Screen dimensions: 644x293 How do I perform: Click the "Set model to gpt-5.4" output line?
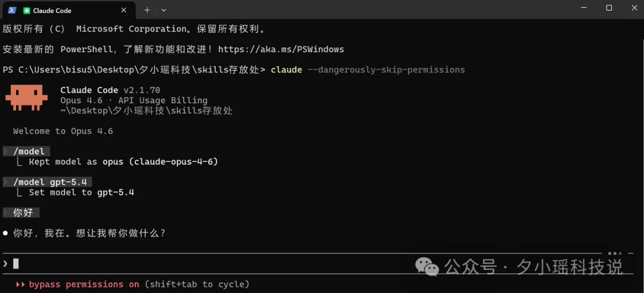81,192
